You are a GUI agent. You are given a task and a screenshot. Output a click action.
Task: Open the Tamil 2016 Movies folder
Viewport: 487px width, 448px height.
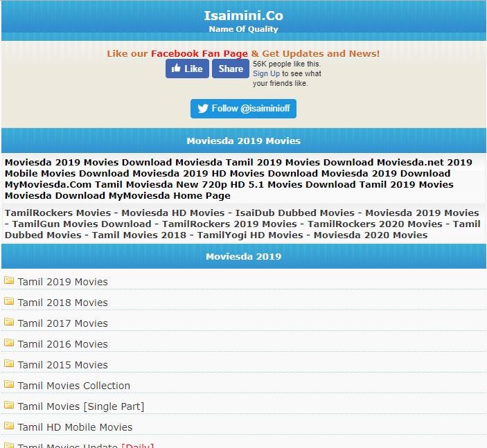pos(63,344)
